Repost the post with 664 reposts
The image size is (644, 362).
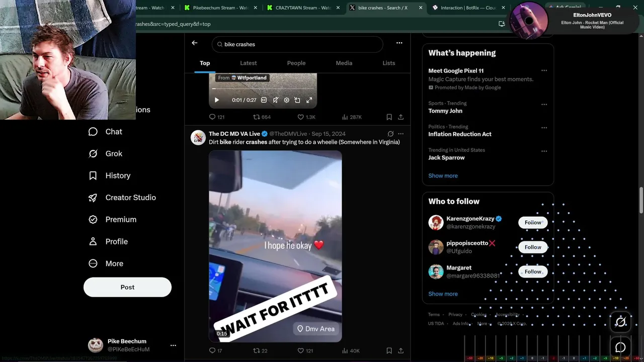point(262,117)
